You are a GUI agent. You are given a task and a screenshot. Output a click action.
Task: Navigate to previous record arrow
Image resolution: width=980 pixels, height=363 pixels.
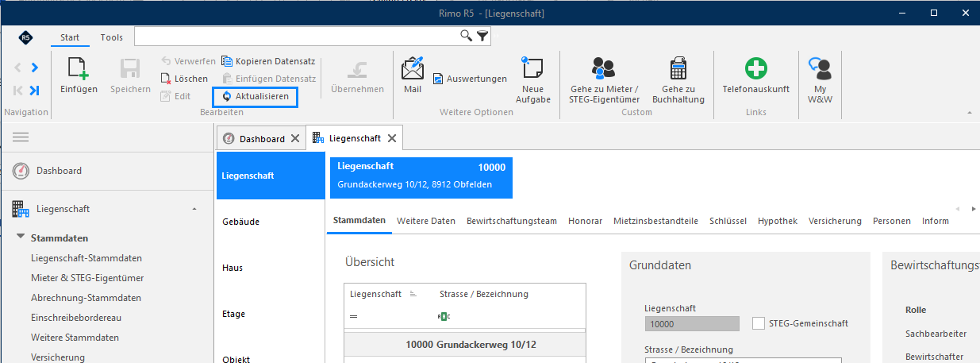point(18,68)
